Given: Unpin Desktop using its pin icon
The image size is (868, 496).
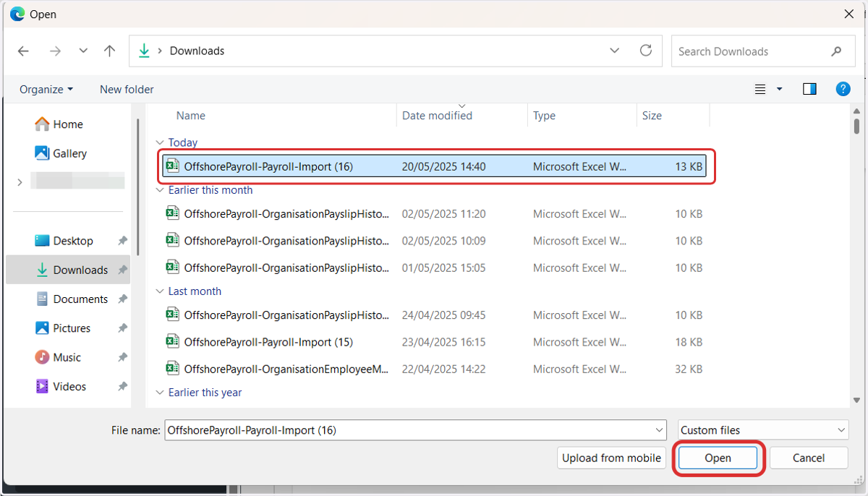Looking at the screenshot, I should (122, 241).
